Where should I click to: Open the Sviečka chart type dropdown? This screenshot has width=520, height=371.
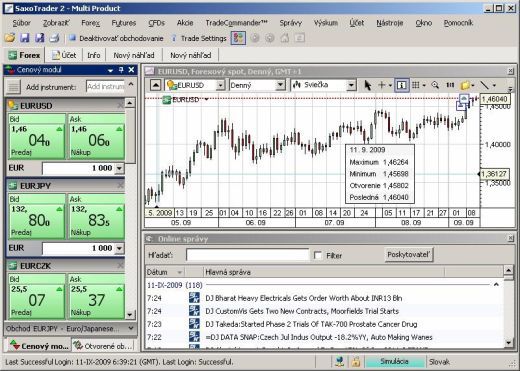tap(351, 85)
